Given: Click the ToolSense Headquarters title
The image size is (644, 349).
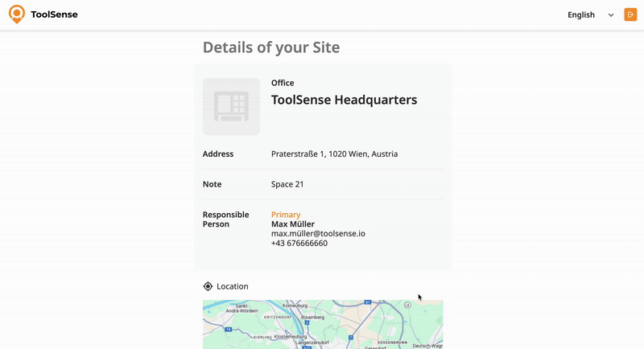Looking at the screenshot, I should coord(345,100).
